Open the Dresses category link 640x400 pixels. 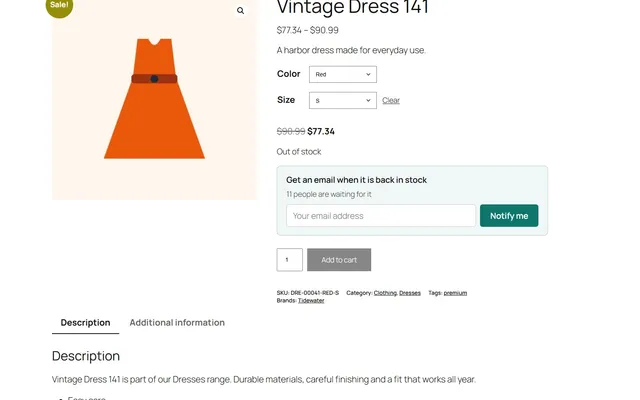click(x=410, y=293)
